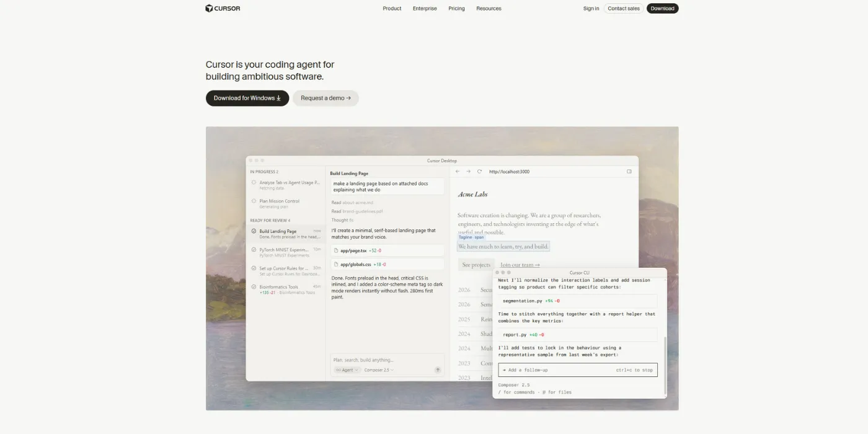Click checkmark icon beside Set up Cursor Rules

click(x=254, y=268)
